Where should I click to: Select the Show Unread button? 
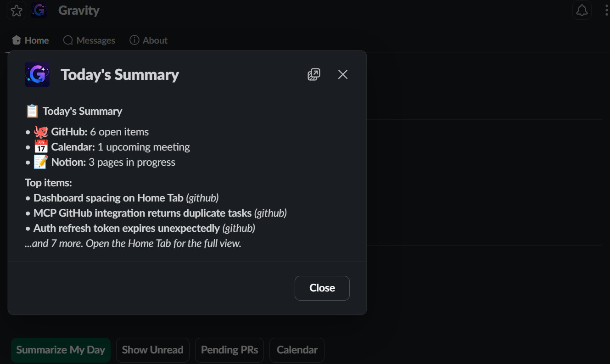(153, 350)
